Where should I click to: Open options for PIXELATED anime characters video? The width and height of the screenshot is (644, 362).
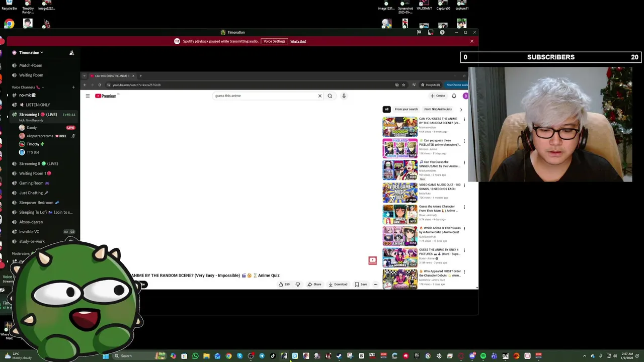[x=464, y=141]
